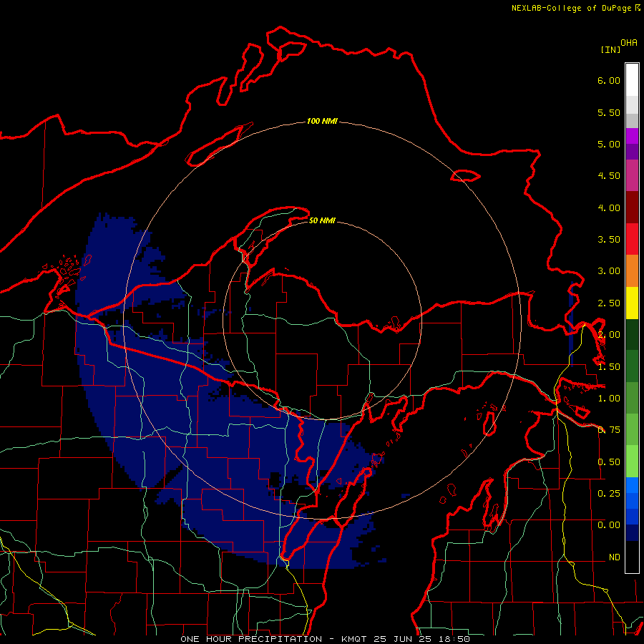Screen dimensions: 644x644
Task: Click the 50 NMI range ring label
Action: (322, 221)
